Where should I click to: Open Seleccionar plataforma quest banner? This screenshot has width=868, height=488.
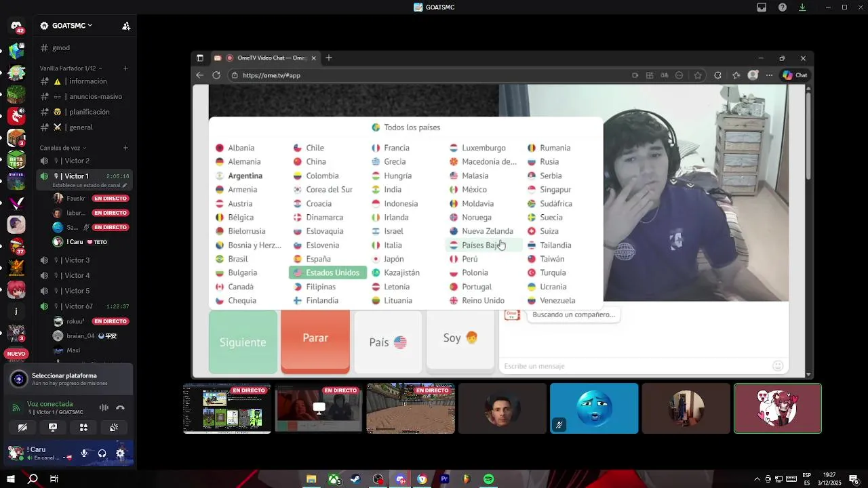point(68,379)
